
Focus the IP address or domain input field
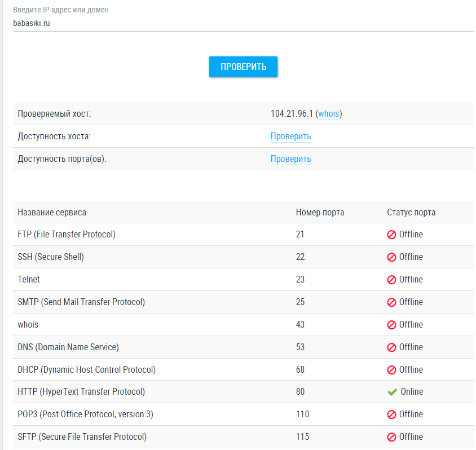click(x=243, y=23)
